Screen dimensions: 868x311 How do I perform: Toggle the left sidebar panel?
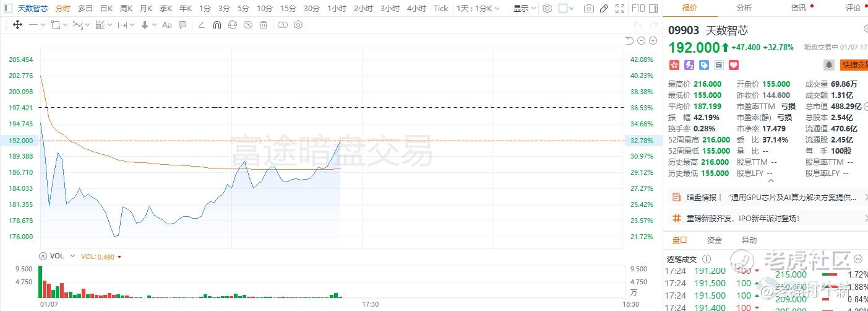click(x=9, y=8)
